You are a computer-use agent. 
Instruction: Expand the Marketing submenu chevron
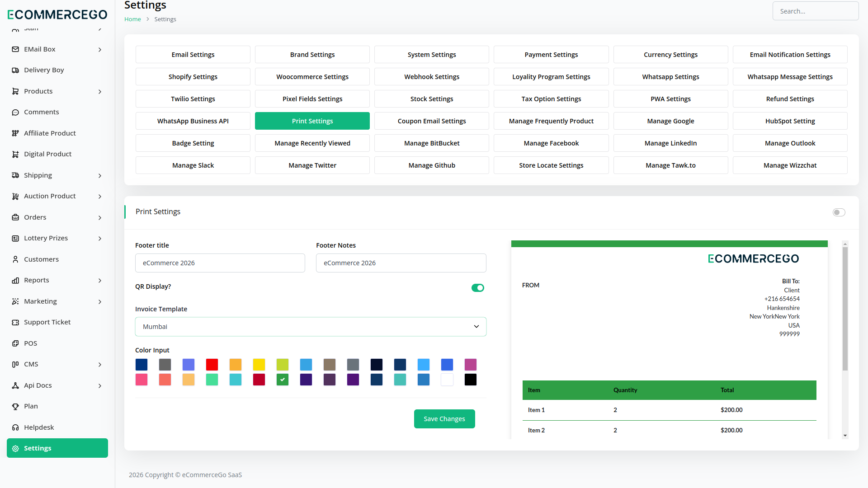(100, 302)
